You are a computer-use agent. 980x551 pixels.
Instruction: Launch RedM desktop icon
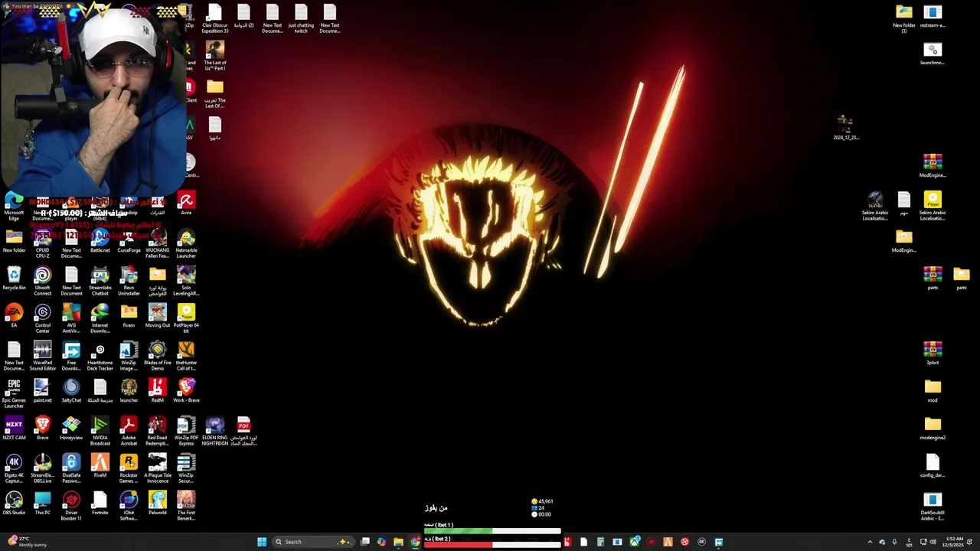point(158,391)
